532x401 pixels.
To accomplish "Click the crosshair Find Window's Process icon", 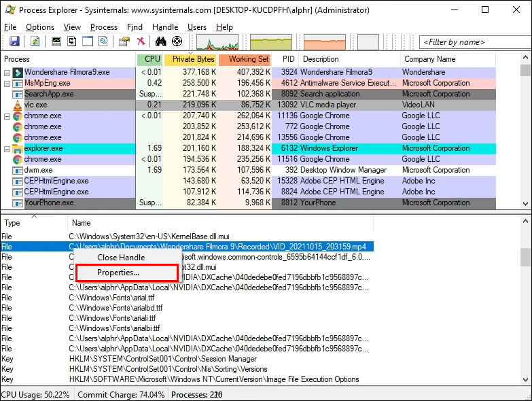I will coord(177,41).
